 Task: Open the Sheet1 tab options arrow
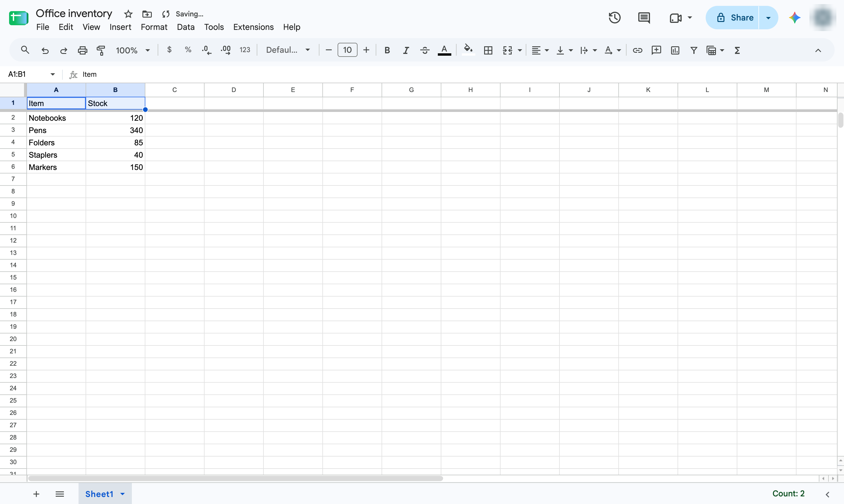point(122,494)
